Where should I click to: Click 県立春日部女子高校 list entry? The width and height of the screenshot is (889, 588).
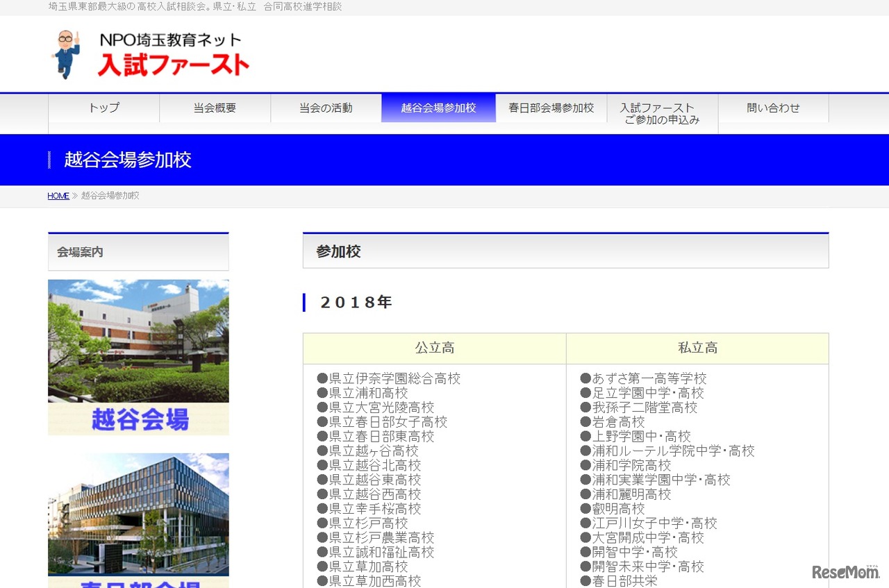(388, 422)
